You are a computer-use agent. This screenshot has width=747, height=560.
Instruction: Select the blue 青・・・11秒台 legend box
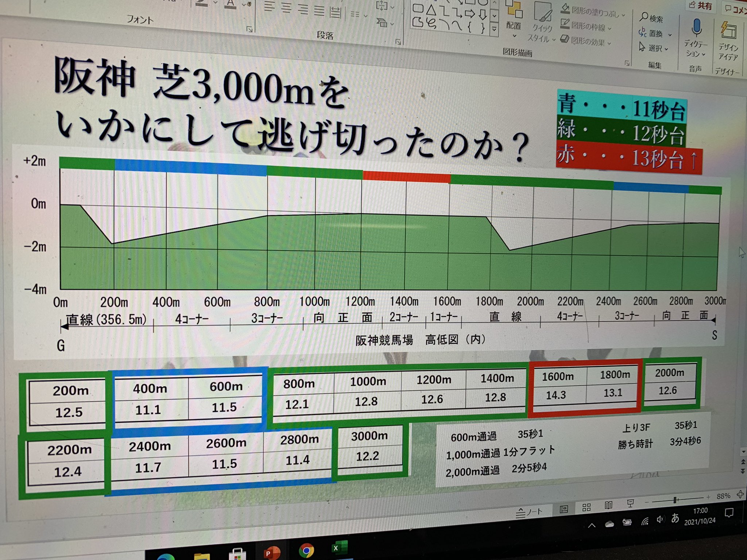coord(622,106)
